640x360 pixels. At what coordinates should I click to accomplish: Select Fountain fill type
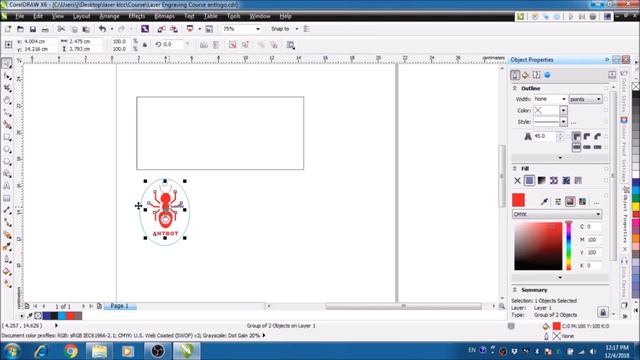[x=542, y=180]
